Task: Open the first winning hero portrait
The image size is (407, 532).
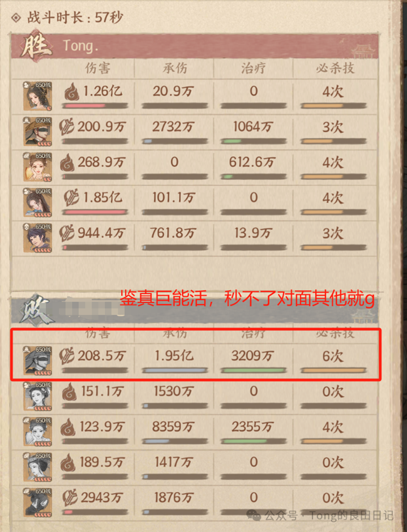Action: (38, 96)
